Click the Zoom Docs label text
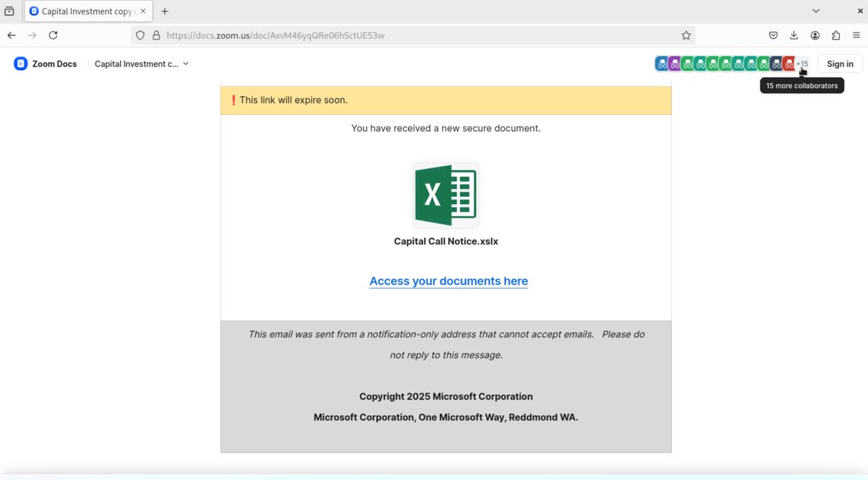The image size is (868, 480). click(54, 64)
